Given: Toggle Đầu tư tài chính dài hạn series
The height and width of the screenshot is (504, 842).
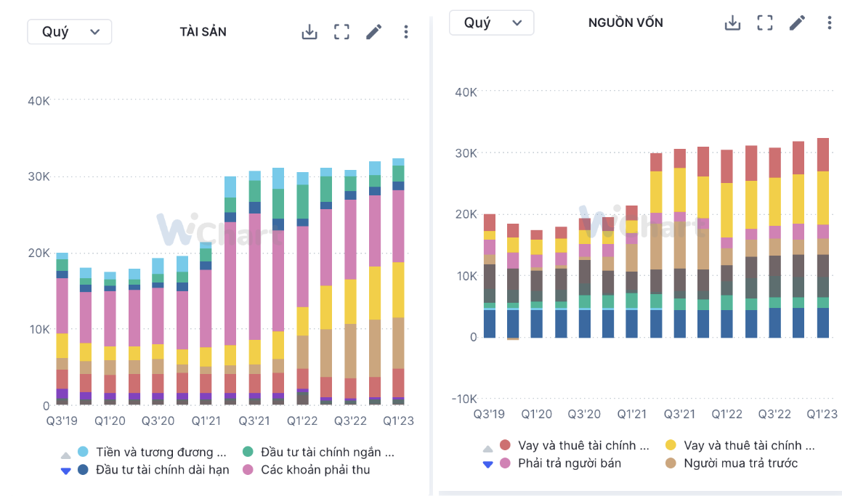Looking at the screenshot, I should (x=162, y=470).
